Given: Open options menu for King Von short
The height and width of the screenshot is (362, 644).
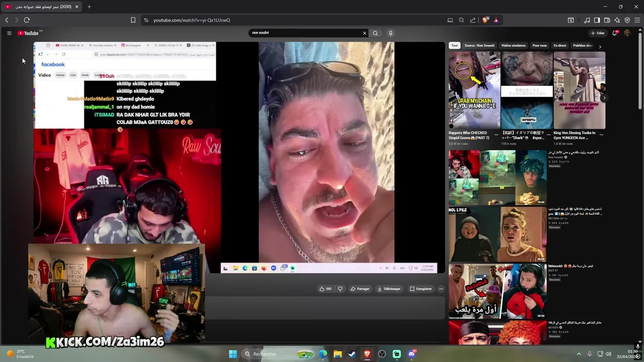Looking at the screenshot, I should (601, 135).
